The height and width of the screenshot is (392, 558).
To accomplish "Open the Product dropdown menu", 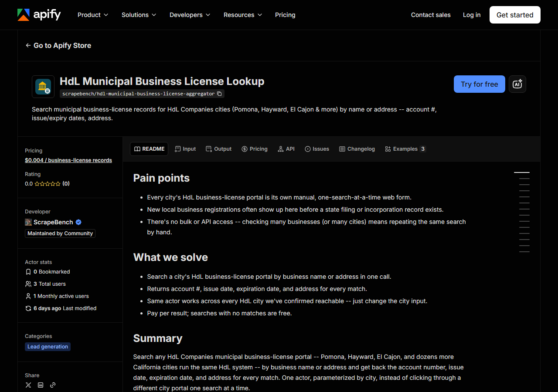I will [x=92, y=15].
